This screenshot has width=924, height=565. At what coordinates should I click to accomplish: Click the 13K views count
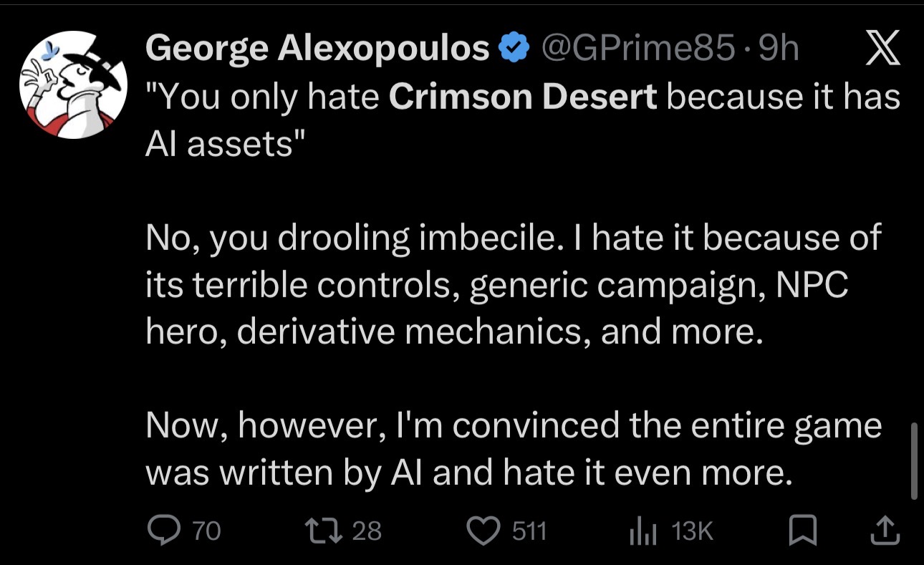[x=693, y=531]
